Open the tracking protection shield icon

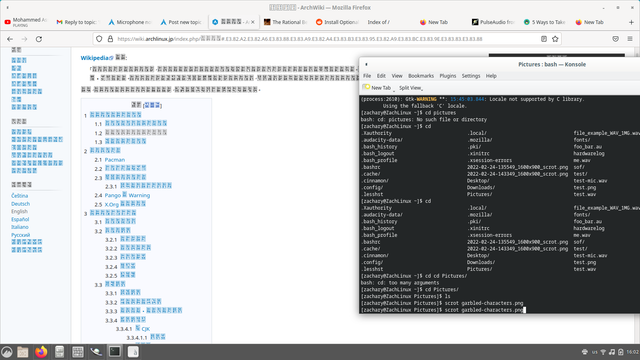(99, 39)
